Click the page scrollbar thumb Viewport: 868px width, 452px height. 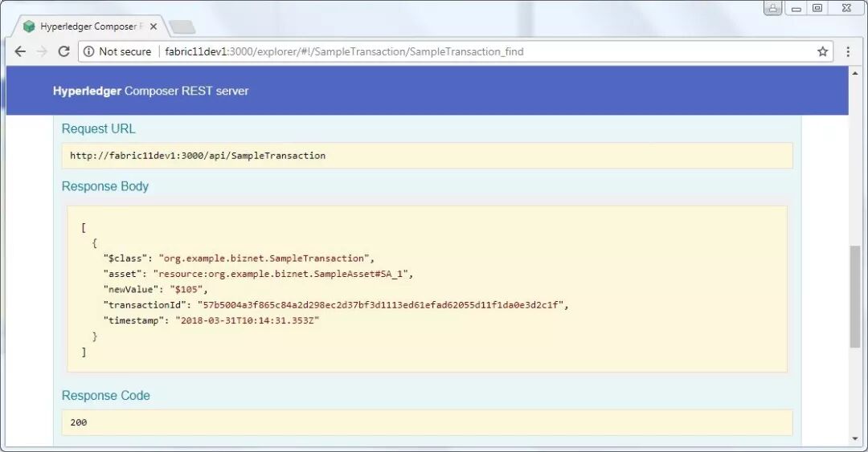[x=855, y=296]
